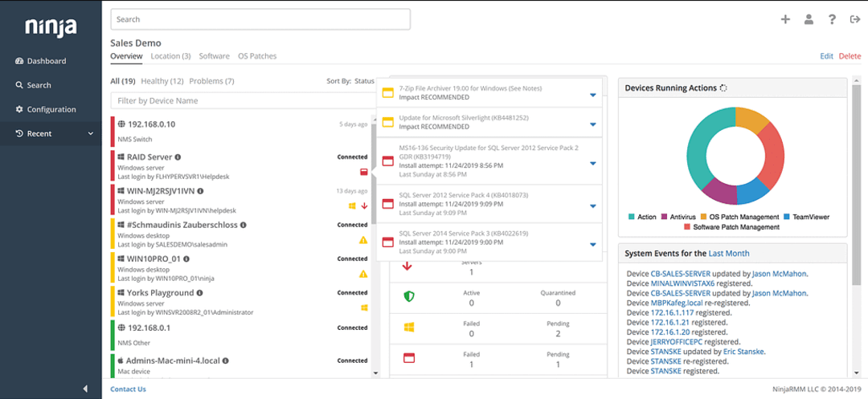Click warning triangle on WIN10PRO_01 row
Image resolution: width=868 pixels, height=399 pixels.
click(363, 274)
